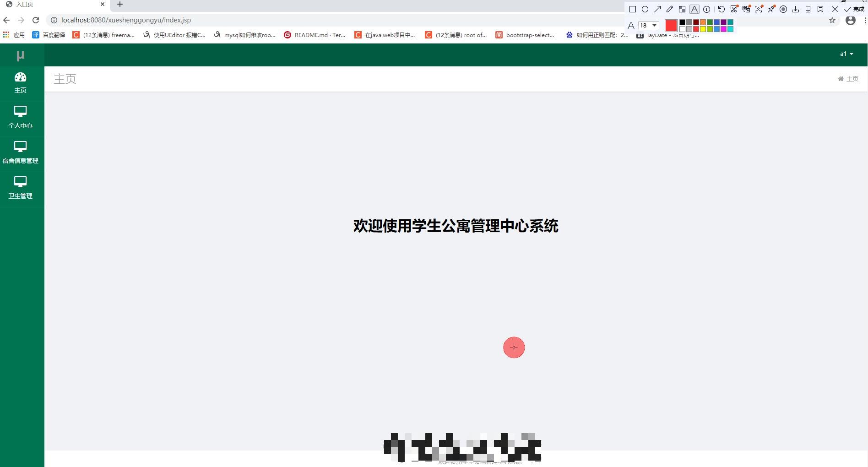Pick the black color swatch
Viewport: 868px width, 467px height.
coord(682,22)
